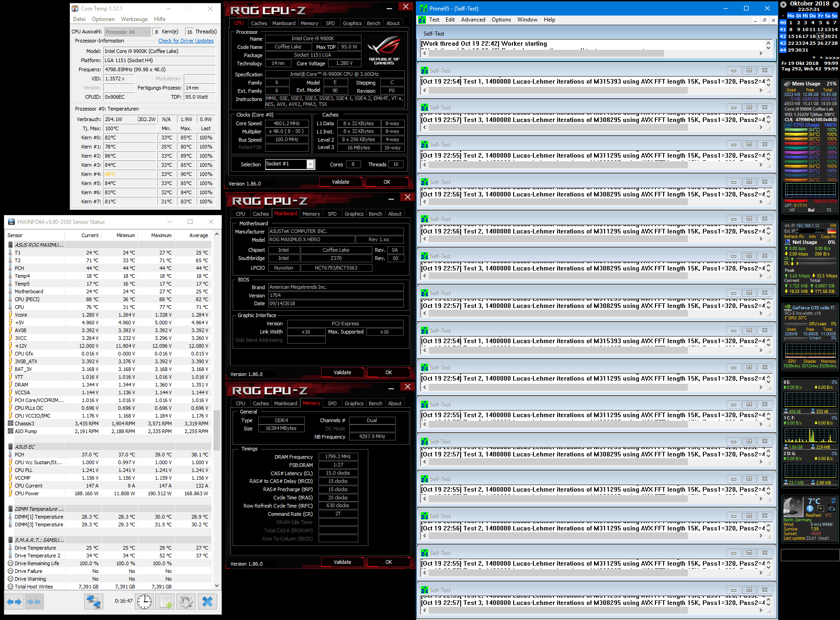840x620 pixels.
Task: Select PS power plan in CPU gadget
Action: (x=829, y=210)
